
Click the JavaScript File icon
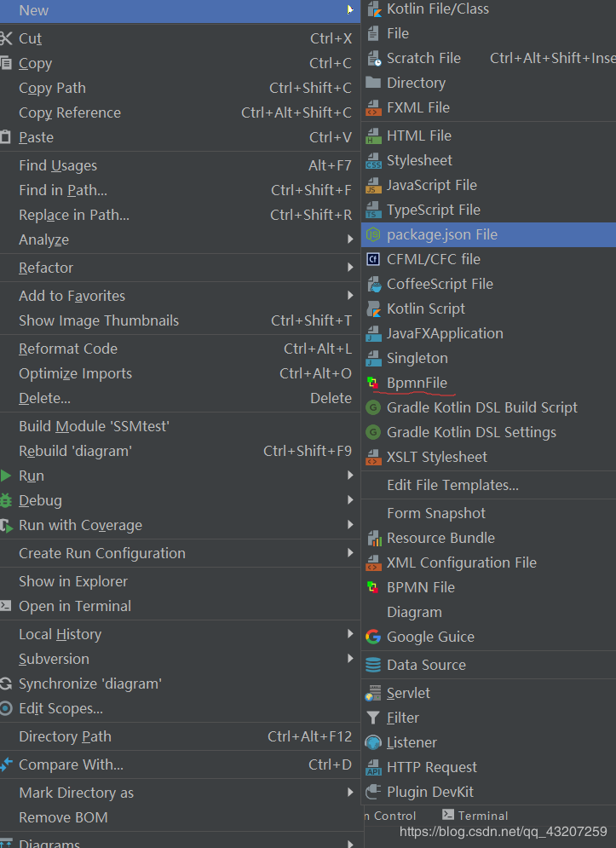pos(373,185)
